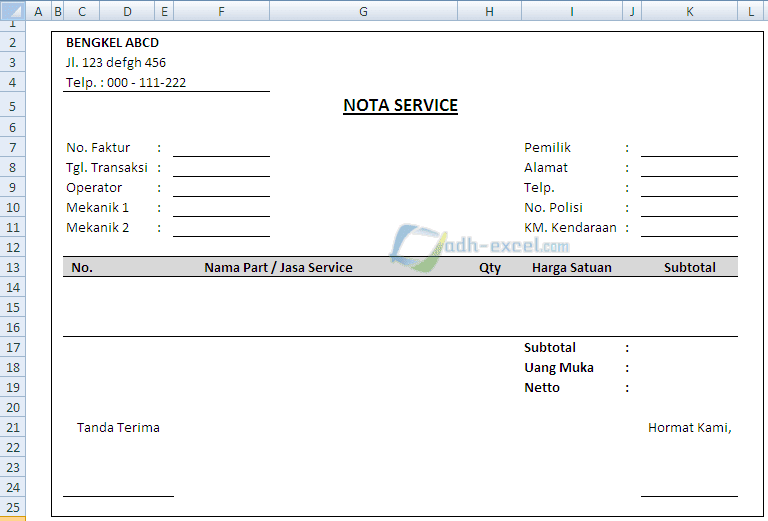Viewport: 768px width, 521px height.
Task: Click the 'Telp. : 000 - 111-222' cell
Action: (x=126, y=82)
